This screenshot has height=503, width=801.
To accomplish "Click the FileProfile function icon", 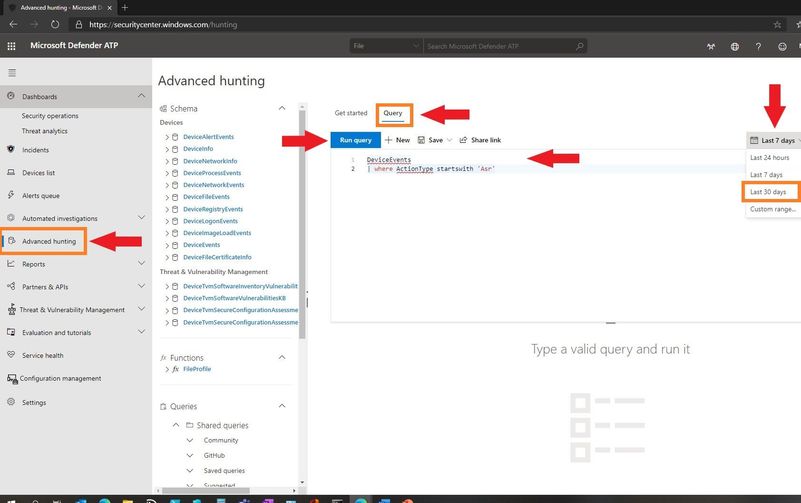I will tap(176, 369).
